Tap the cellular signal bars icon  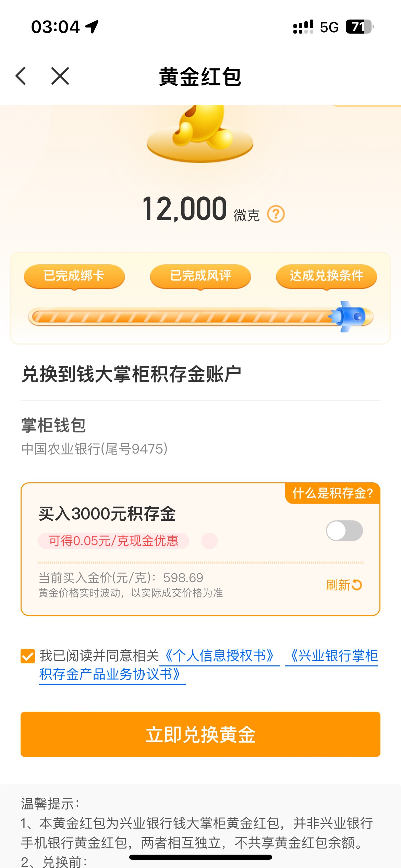point(303,27)
